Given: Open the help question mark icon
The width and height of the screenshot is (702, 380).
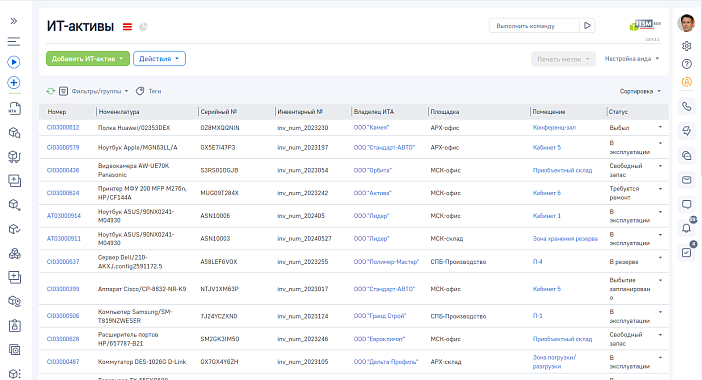Looking at the screenshot, I should [686, 64].
